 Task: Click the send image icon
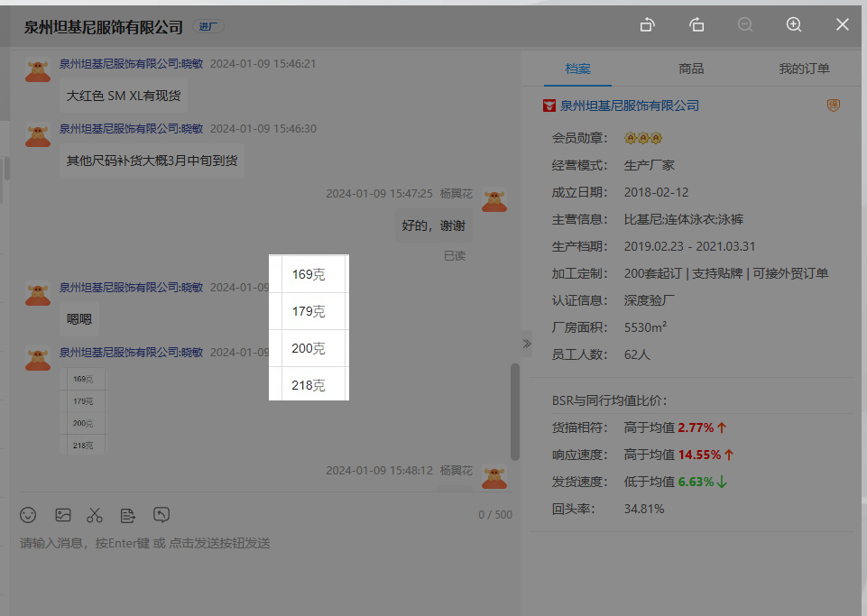(x=63, y=515)
